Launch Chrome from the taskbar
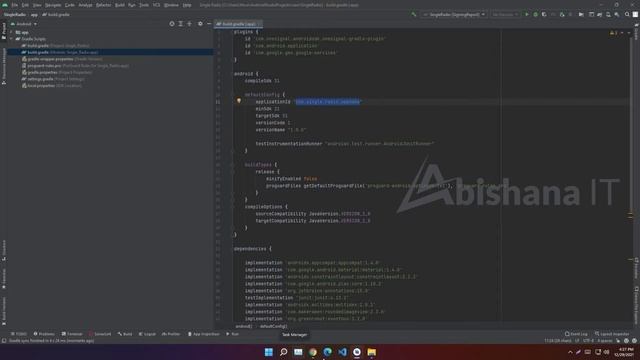Viewport: 640px width, 360px height. 313,352
